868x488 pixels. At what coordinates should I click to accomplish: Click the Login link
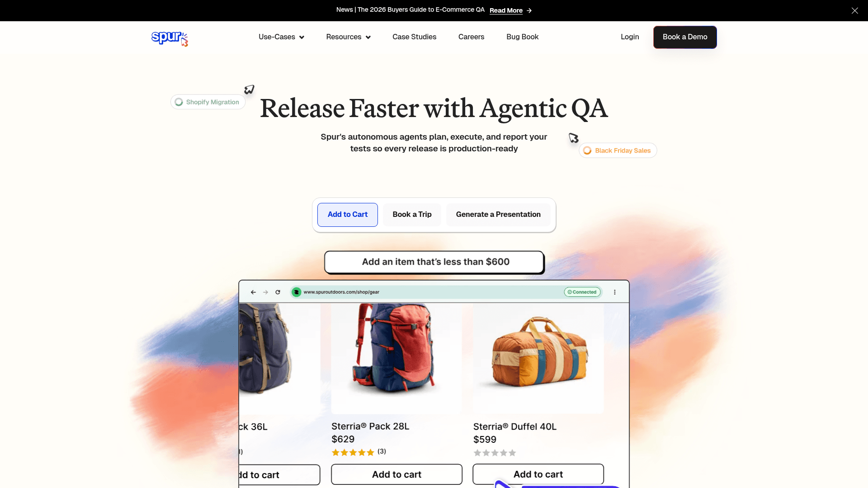click(x=630, y=37)
